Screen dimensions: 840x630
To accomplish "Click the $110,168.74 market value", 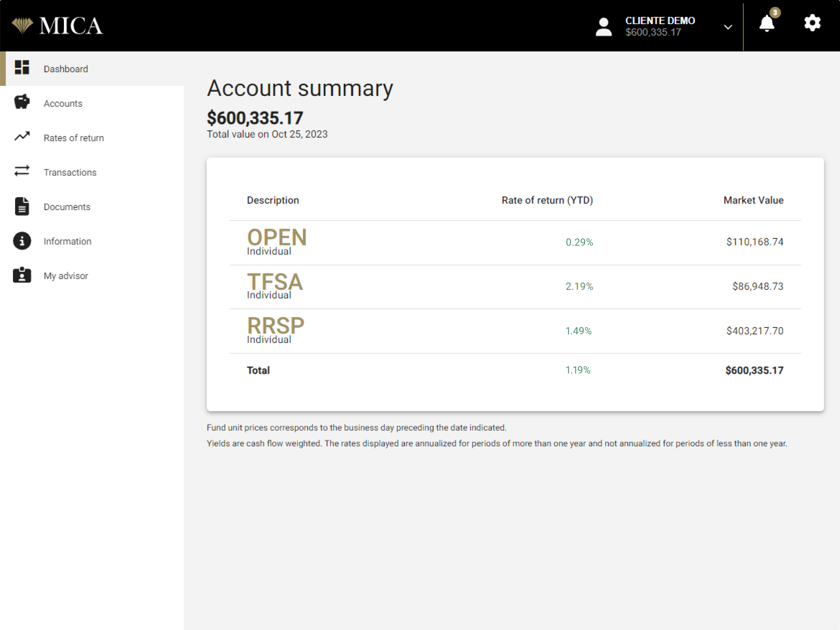I will tap(755, 242).
